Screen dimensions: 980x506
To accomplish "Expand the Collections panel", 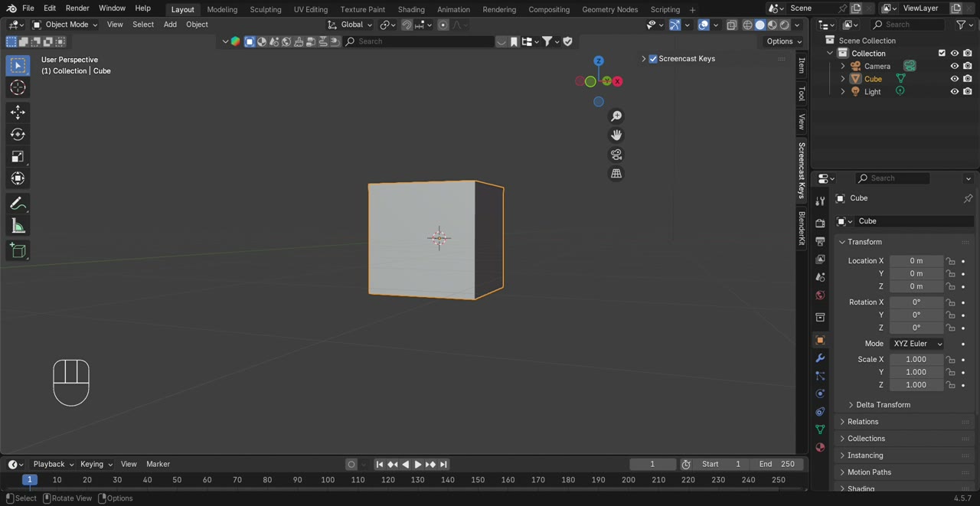I will click(x=866, y=439).
